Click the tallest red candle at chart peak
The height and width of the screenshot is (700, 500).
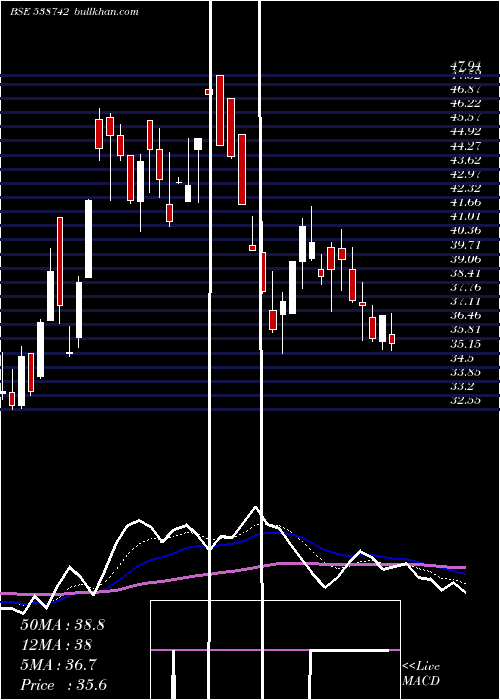click(x=220, y=110)
